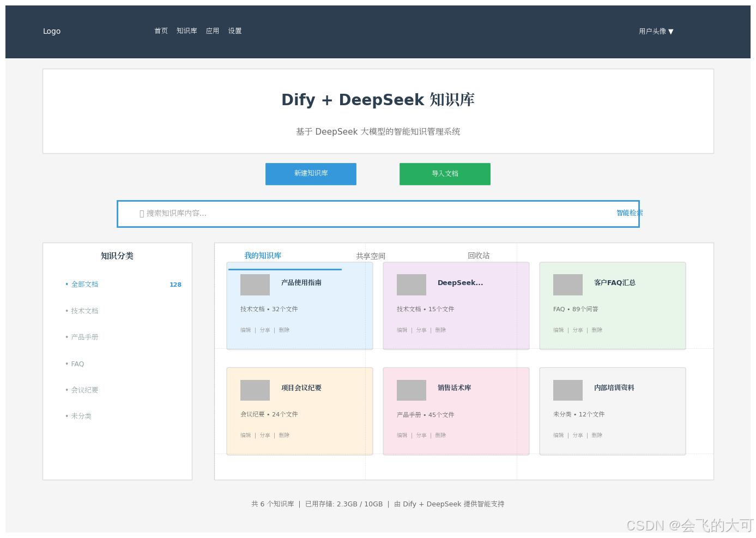Click 编辑 on the 内部培训资料 card

(559, 436)
